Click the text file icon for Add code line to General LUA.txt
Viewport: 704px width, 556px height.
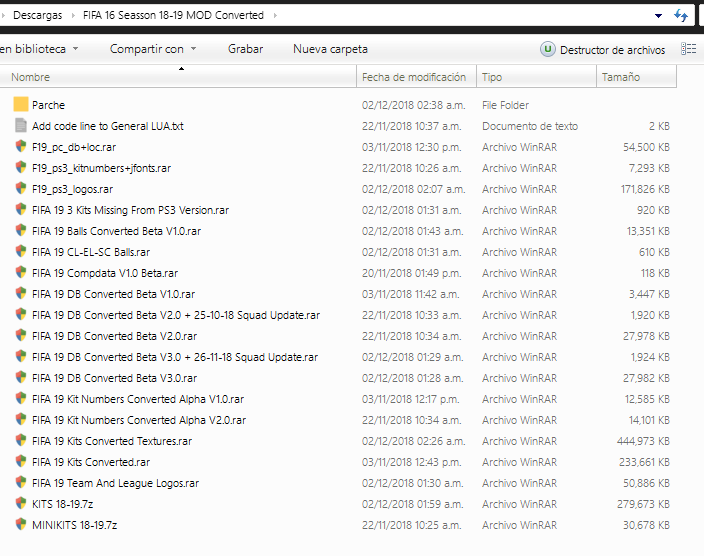21,125
